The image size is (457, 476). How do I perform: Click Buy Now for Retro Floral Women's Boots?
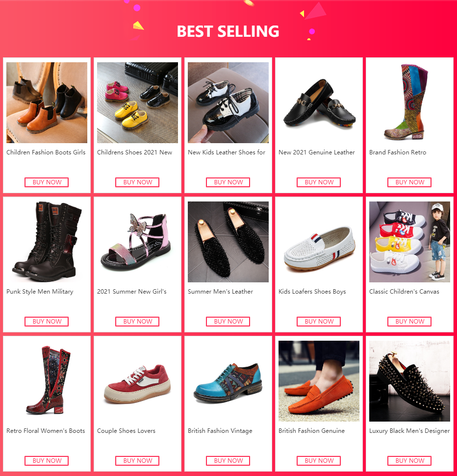click(x=47, y=460)
